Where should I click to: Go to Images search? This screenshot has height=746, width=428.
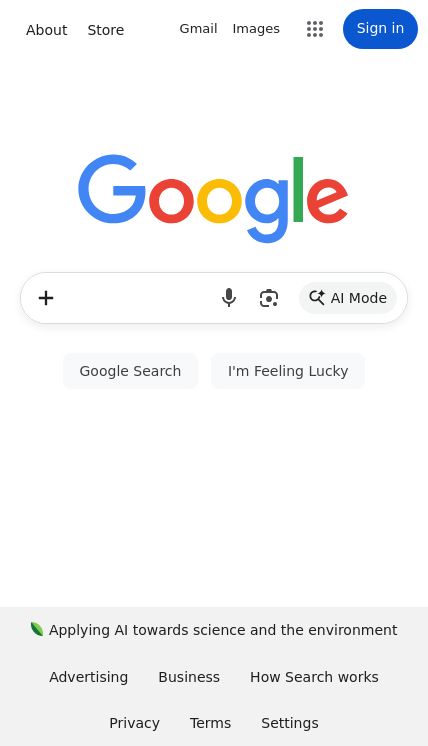256,29
